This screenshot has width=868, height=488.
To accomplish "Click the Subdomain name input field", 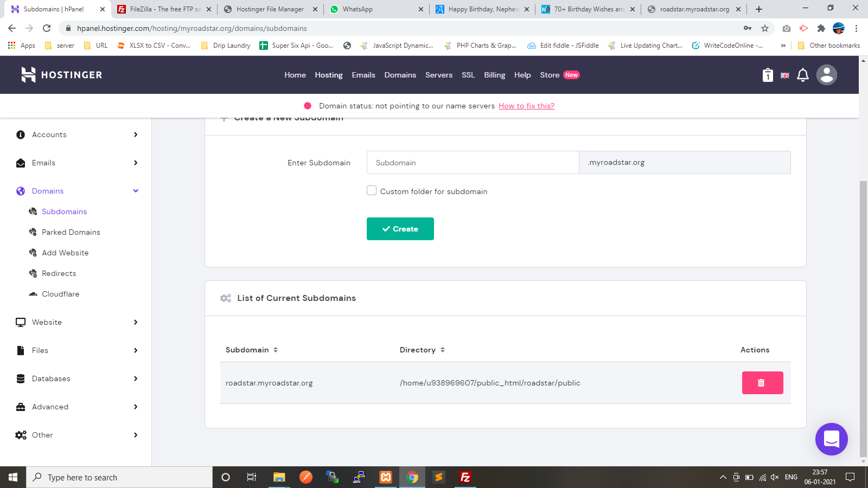I will pos(473,163).
